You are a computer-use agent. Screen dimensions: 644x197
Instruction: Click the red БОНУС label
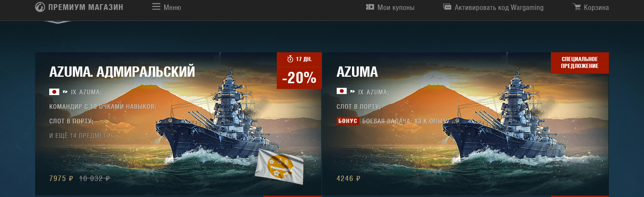pos(348,121)
